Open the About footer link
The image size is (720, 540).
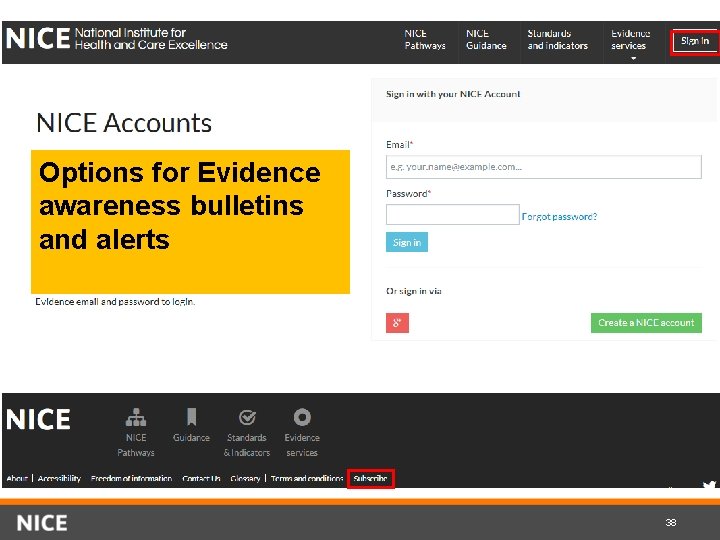click(x=17, y=478)
